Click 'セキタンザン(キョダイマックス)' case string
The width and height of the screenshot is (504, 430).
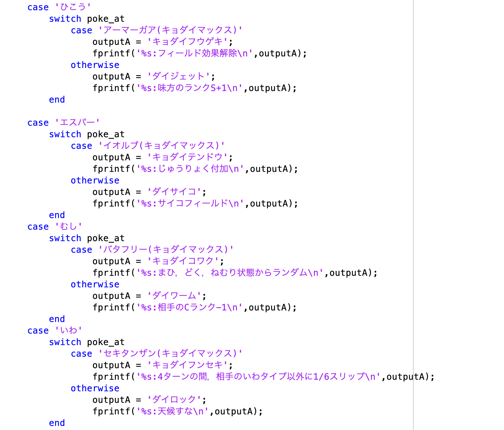click(170, 354)
